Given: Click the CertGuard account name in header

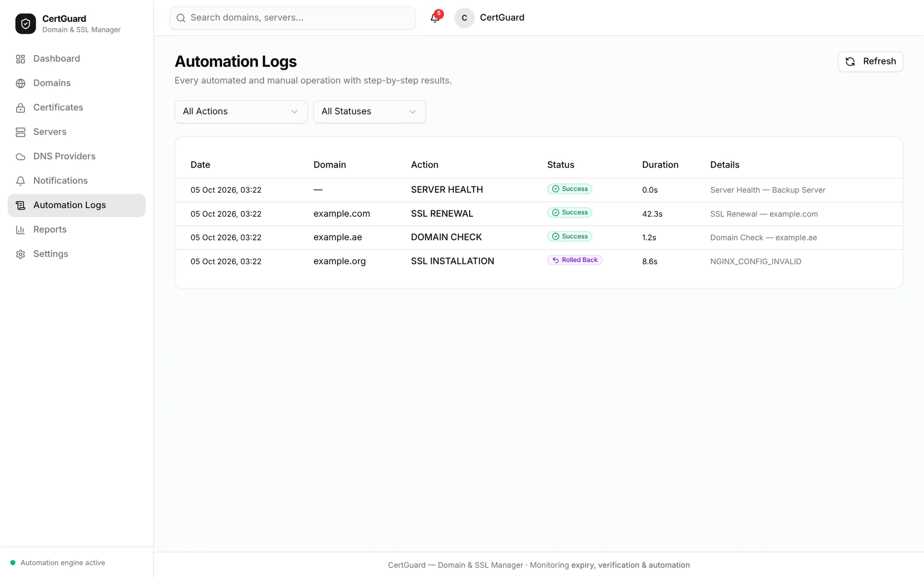Looking at the screenshot, I should click(x=502, y=17).
